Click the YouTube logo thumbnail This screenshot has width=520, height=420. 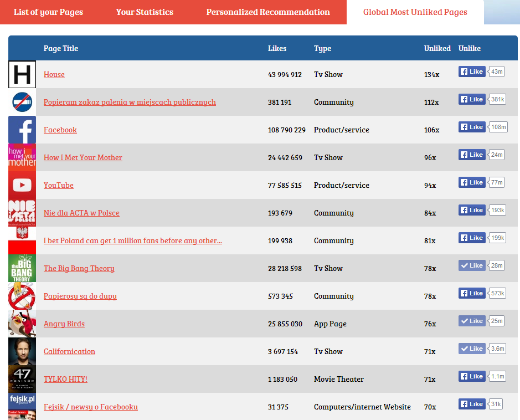tap(22, 185)
